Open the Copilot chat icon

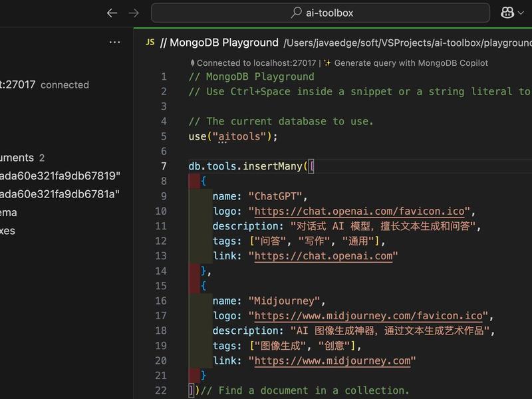pyautogui.click(x=507, y=13)
